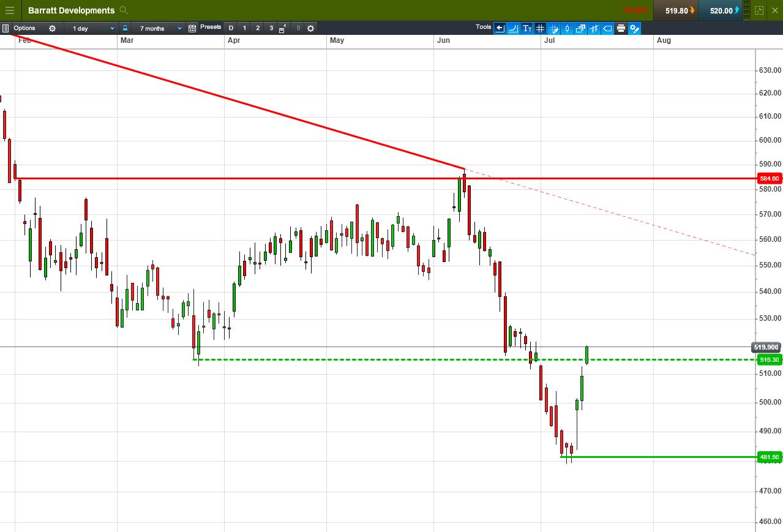The height and width of the screenshot is (532, 783).
Task: Toggle the chart gridlines tool
Action: (540, 28)
